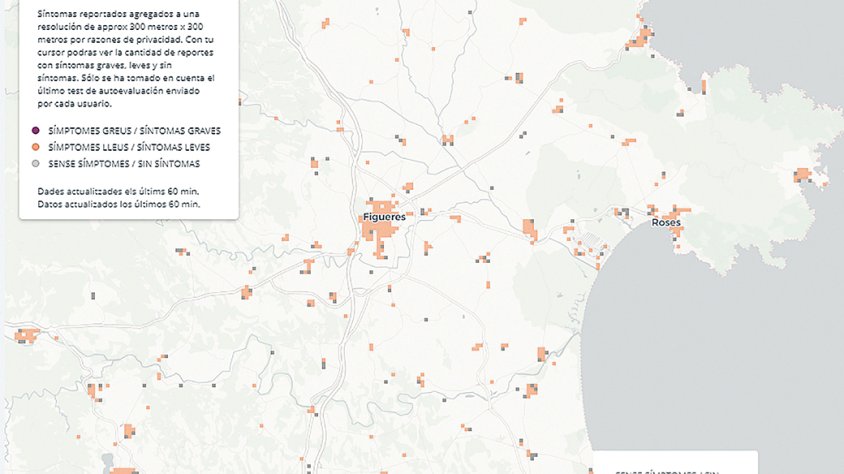Viewport: 844px width, 474px height.
Task: Click the Figueres city label on the map
Action: 384,216
